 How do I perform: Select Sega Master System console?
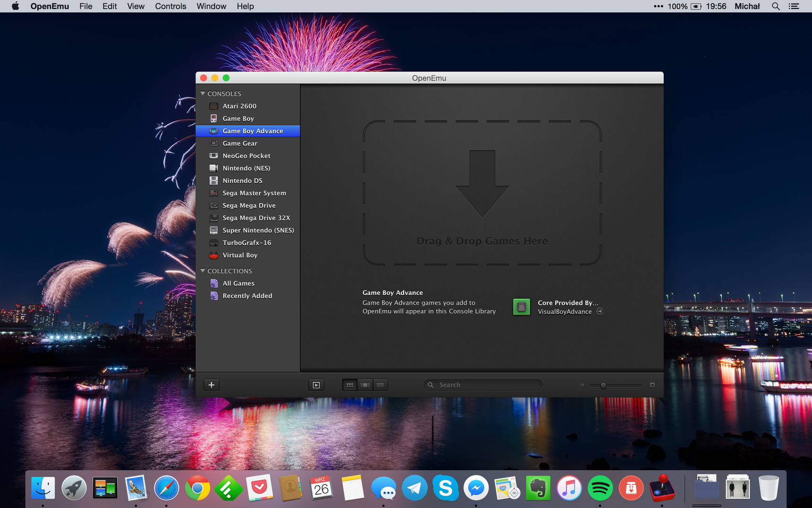248,193
